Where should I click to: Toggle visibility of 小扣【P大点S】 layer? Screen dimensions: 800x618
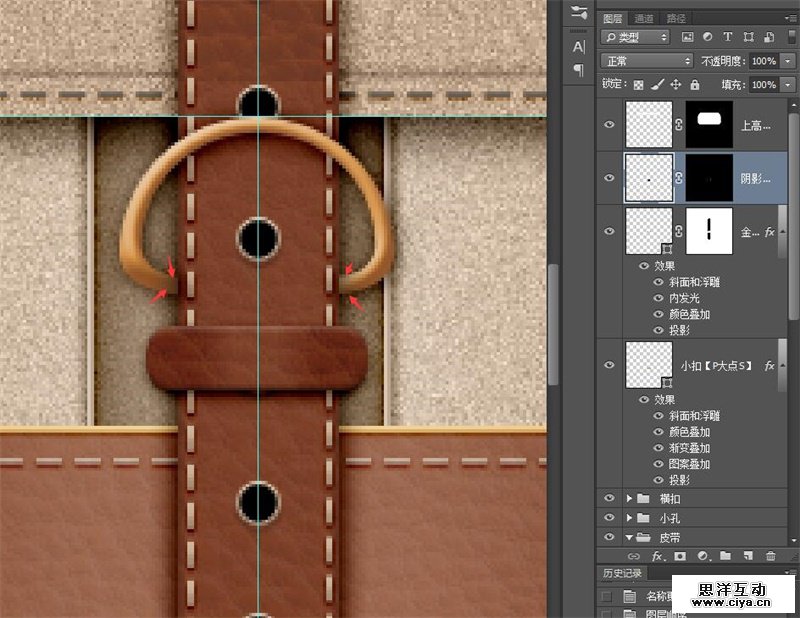coord(609,366)
